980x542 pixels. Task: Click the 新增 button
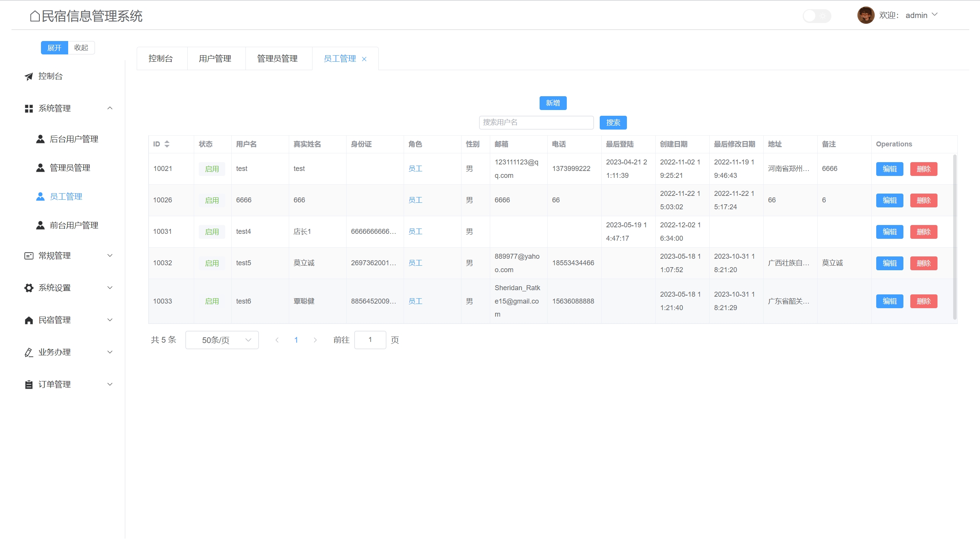[553, 103]
